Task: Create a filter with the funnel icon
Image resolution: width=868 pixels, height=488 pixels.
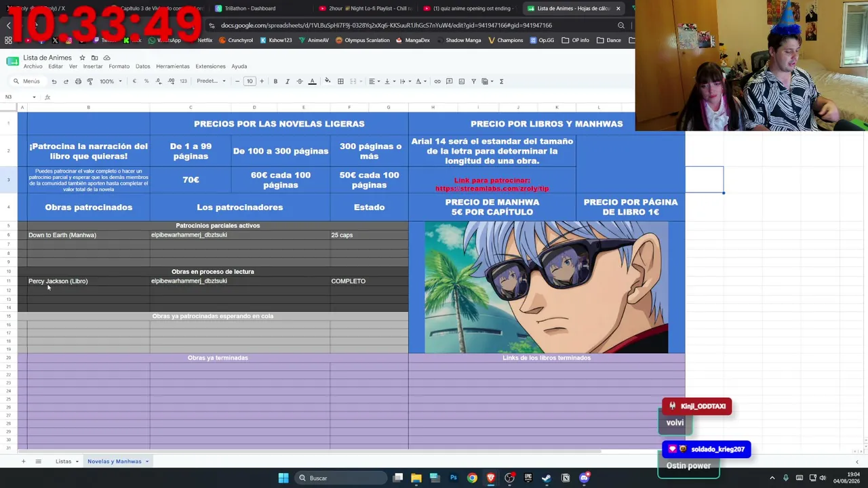Action: [473, 81]
